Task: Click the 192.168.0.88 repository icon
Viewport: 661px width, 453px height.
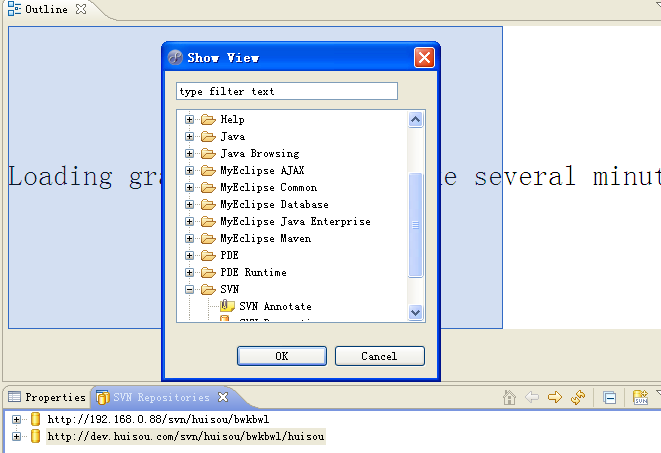Action: pos(35,419)
